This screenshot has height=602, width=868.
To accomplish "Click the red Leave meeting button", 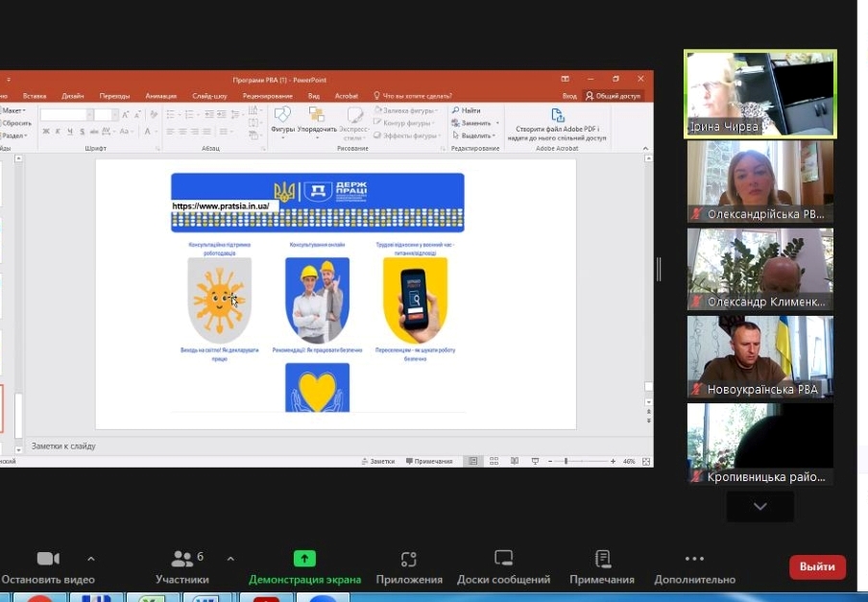I will coord(817,566).
